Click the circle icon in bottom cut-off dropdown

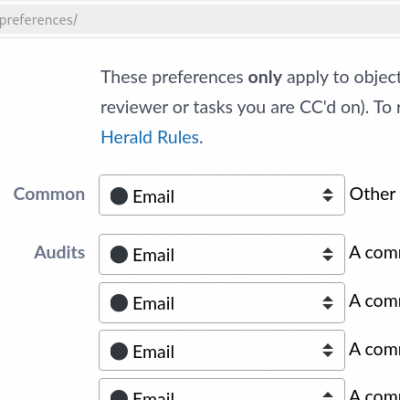point(119,395)
